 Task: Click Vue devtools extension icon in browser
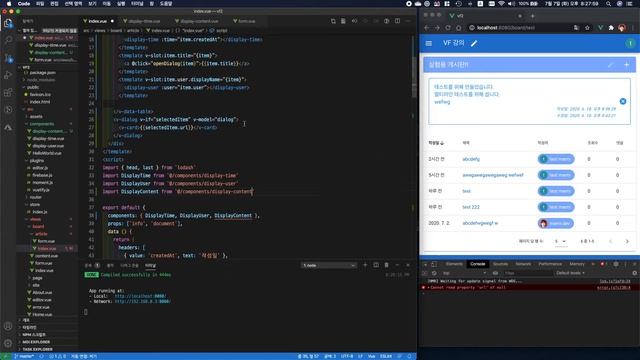600,28
